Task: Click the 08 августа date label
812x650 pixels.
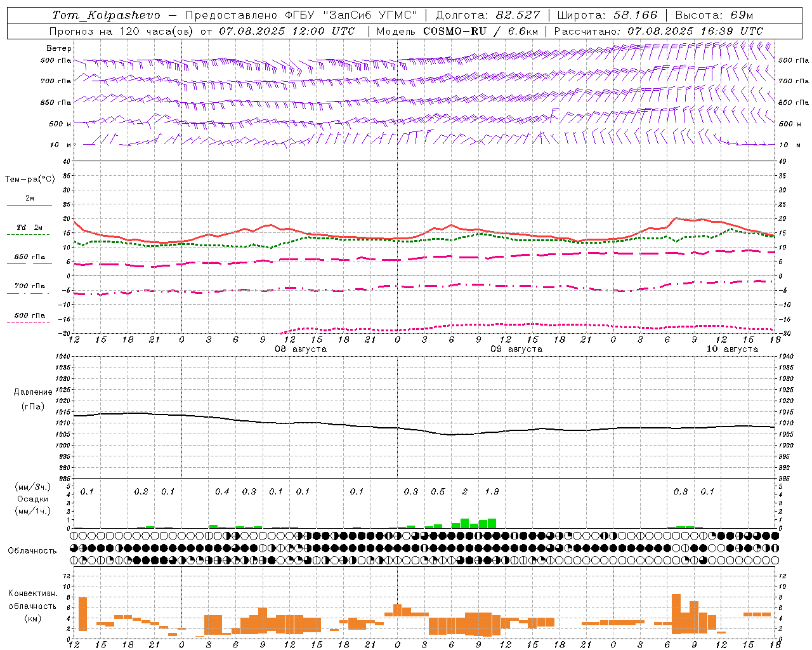Action: [301, 349]
